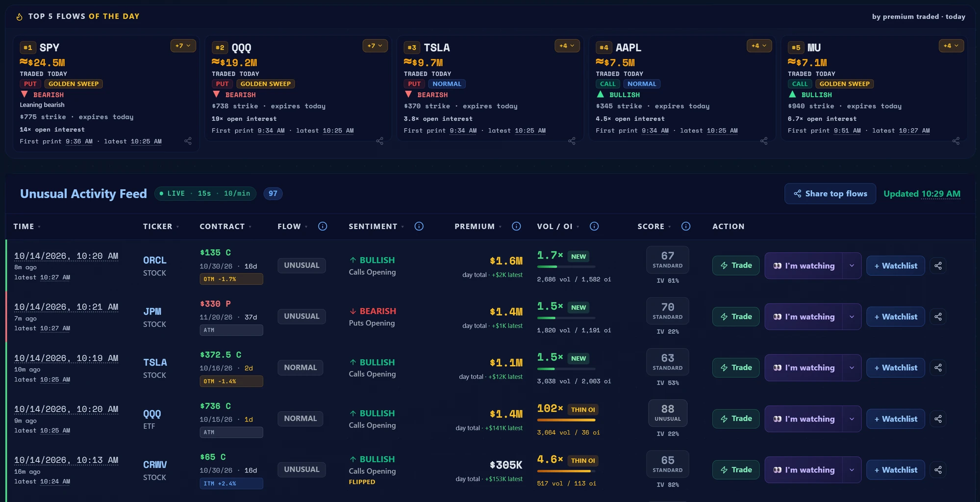This screenshot has height=502, width=980.
Task: Toggle I'm watching for TSLA row
Action: click(804, 368)
